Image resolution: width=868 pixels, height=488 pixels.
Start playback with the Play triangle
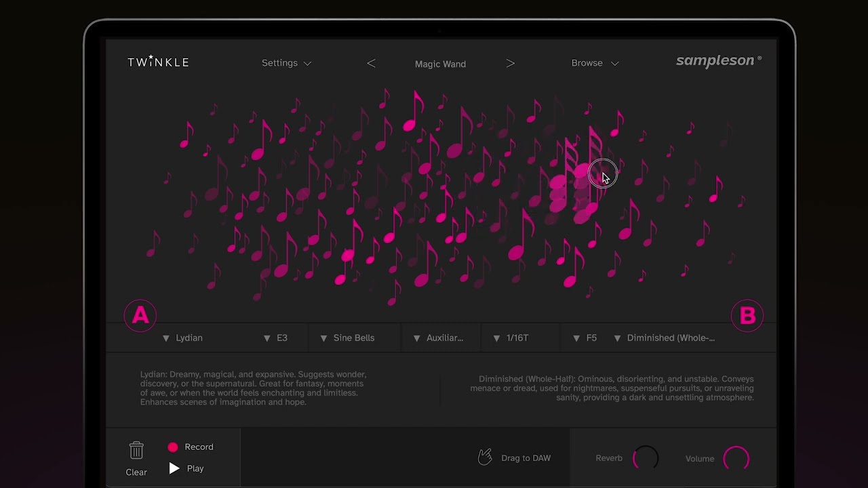(174, 468)
